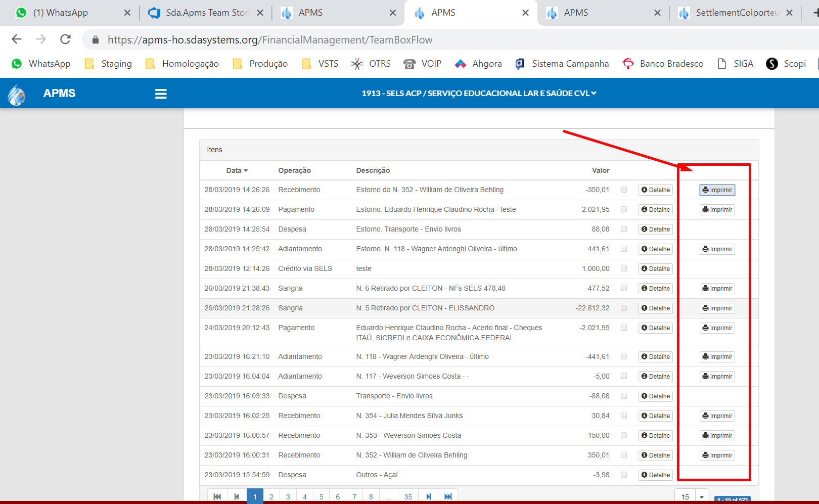Open Detalhe for Crédito via SELS teste

(x=656, y=269)
